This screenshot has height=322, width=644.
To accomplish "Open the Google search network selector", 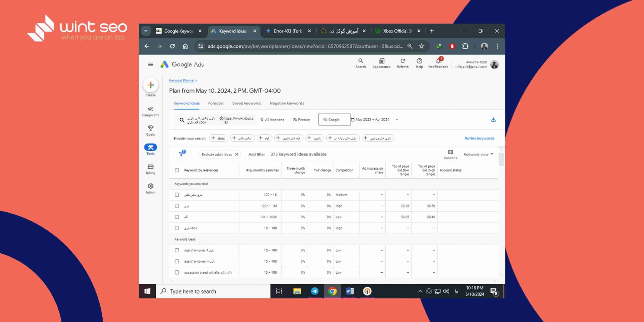I will 334,119.
